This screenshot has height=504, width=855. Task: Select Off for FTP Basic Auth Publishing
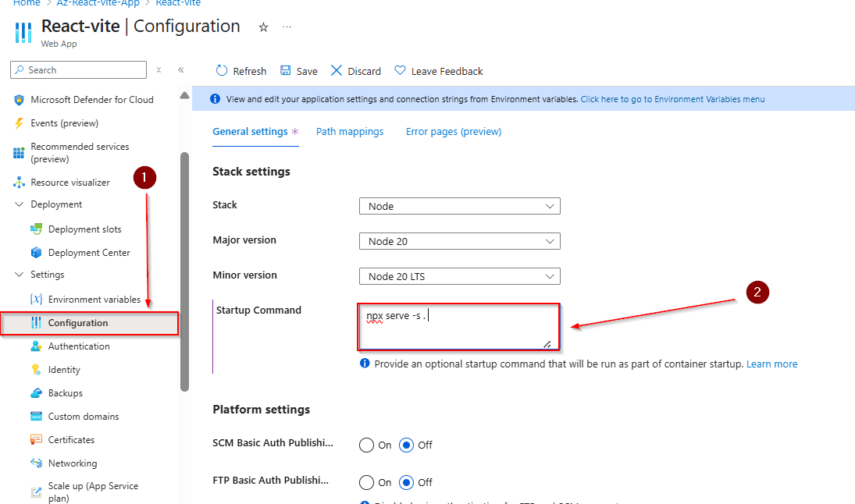(406, 483)
